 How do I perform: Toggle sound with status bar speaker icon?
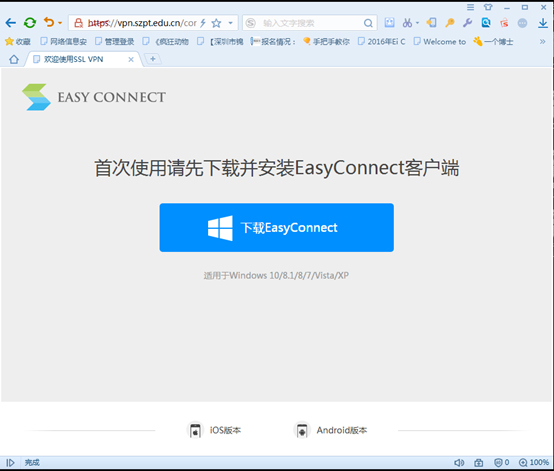pos(459,463)
